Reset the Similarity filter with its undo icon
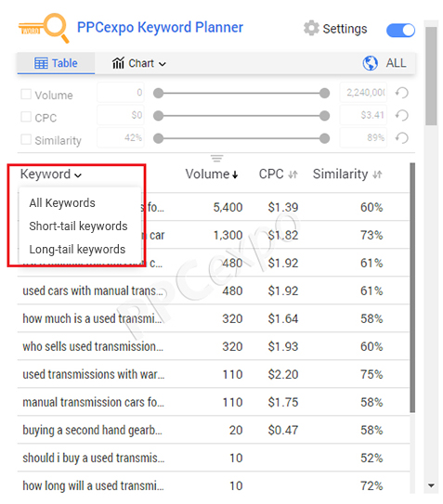 (x=401, y=138)
